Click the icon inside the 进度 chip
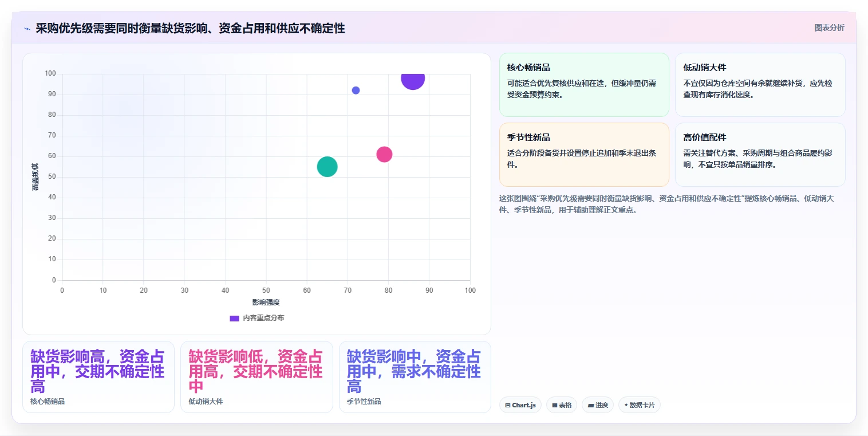 click(590, 405)
